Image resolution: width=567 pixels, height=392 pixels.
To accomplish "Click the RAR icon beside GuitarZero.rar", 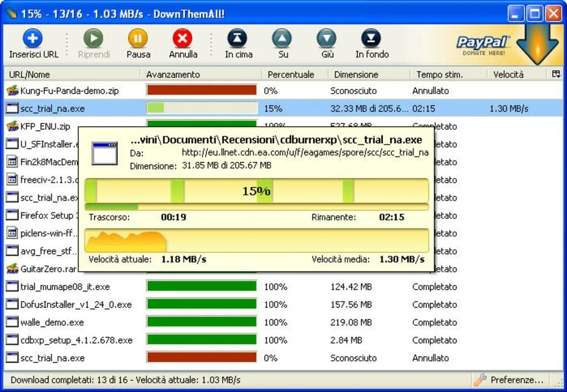I will tap(12, 269).
